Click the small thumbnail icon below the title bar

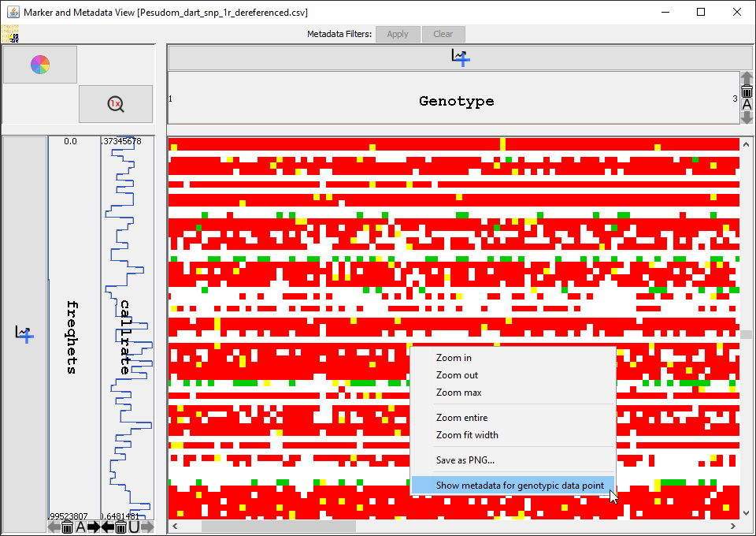point(10,34)
